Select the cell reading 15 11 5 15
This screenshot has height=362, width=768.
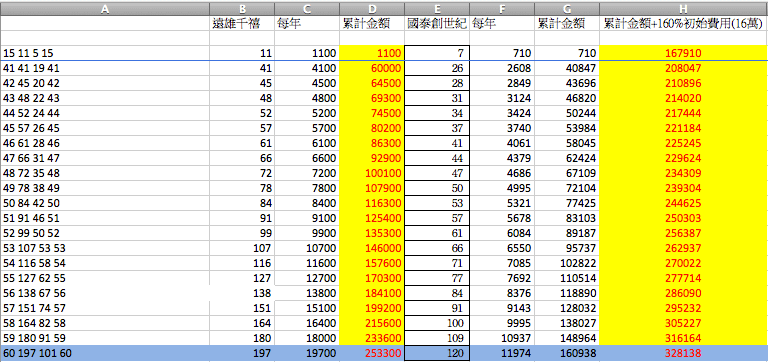[x=105, y=53]
